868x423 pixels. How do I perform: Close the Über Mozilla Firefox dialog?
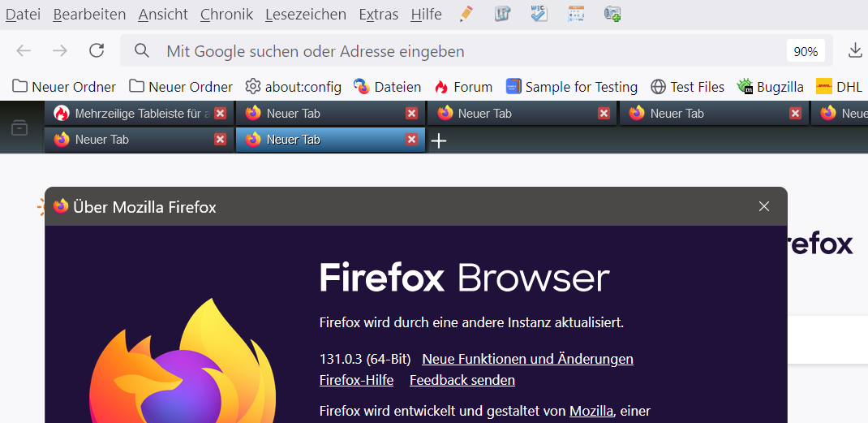(764, 207)
